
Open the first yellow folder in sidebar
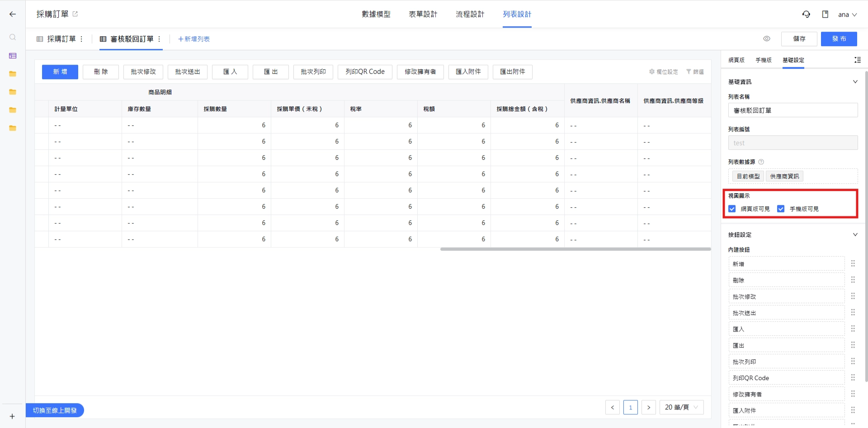click(13, 74)
